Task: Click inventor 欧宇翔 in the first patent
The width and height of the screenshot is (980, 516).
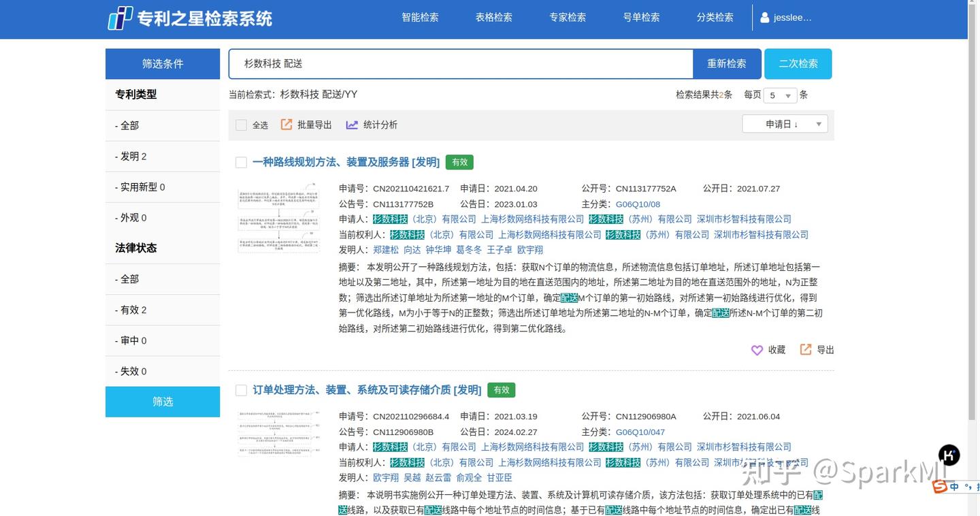Action: click(x=530, y=250)
